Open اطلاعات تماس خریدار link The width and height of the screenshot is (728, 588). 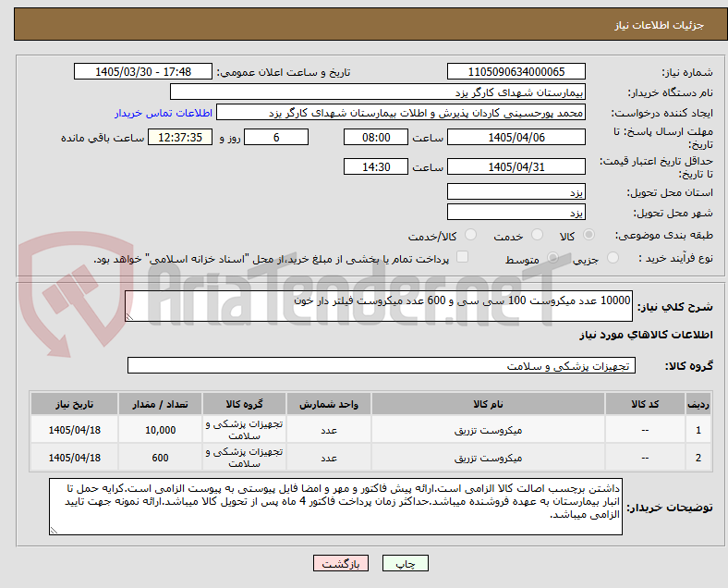pyautogui.click(x=164, y=113)
